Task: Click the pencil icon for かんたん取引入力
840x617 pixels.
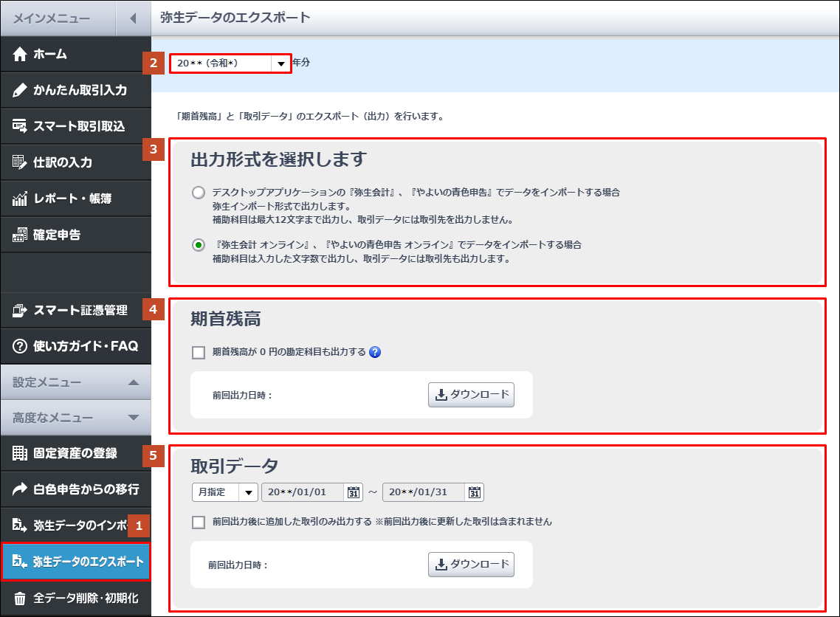Action: click(20, 90)
